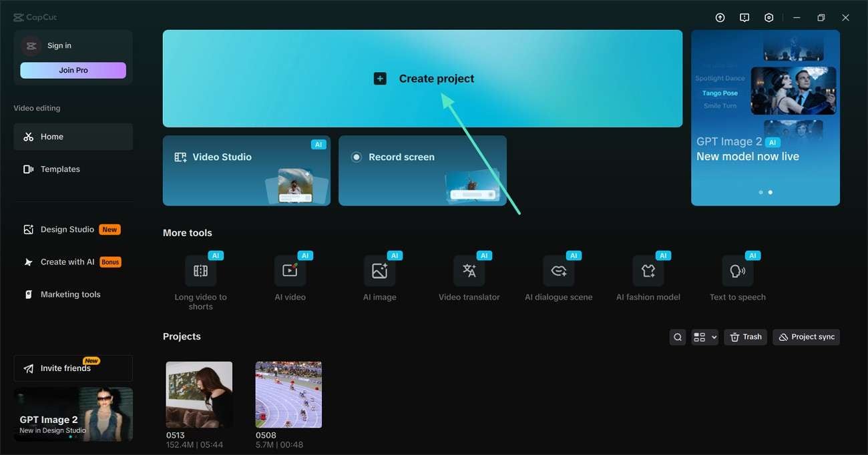Click the Create project button
The image size is (868, 455).
[x=423, y=79]
